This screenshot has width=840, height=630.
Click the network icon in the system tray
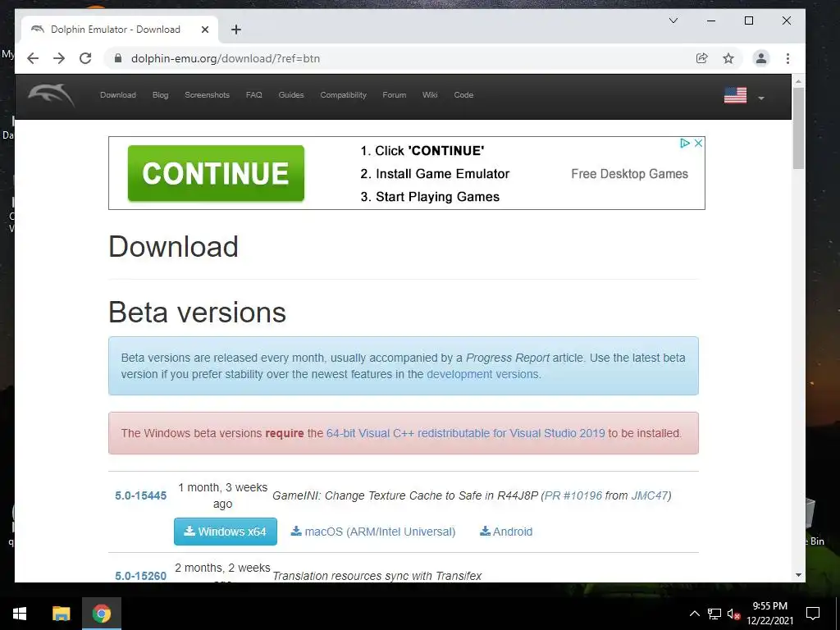(x=714, y=614)
